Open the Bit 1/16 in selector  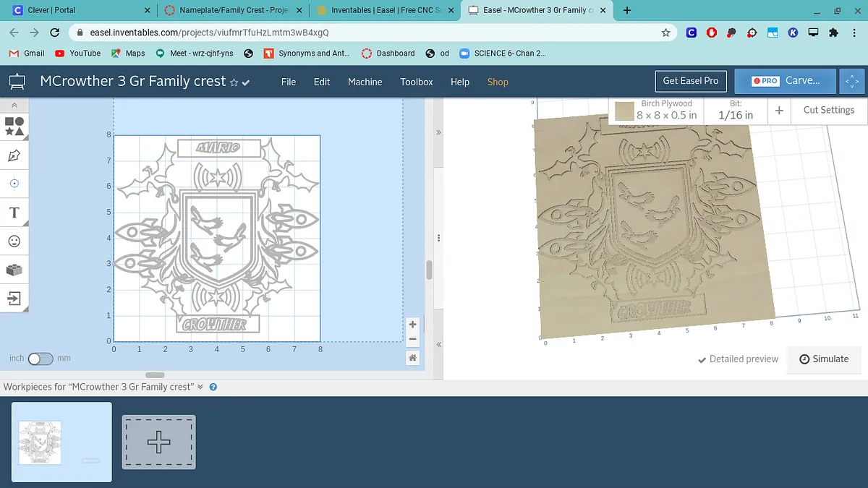[736, 111]
